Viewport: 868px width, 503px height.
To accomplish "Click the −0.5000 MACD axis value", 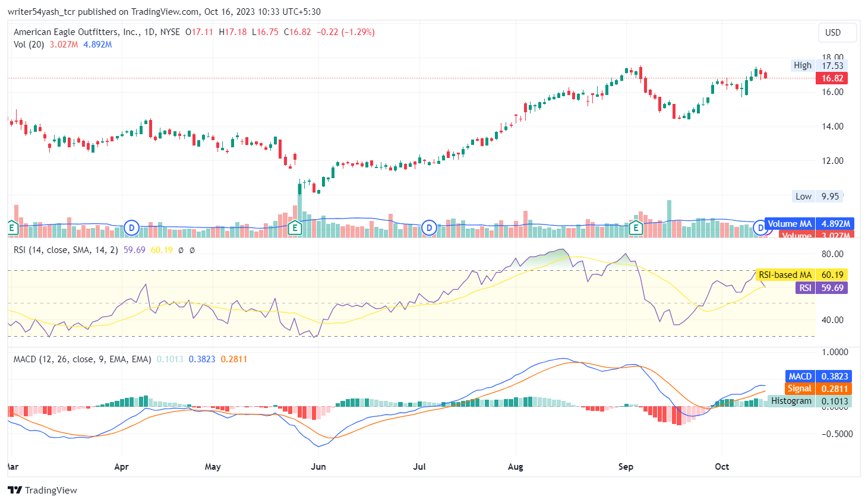I will [x=837, y=434].
